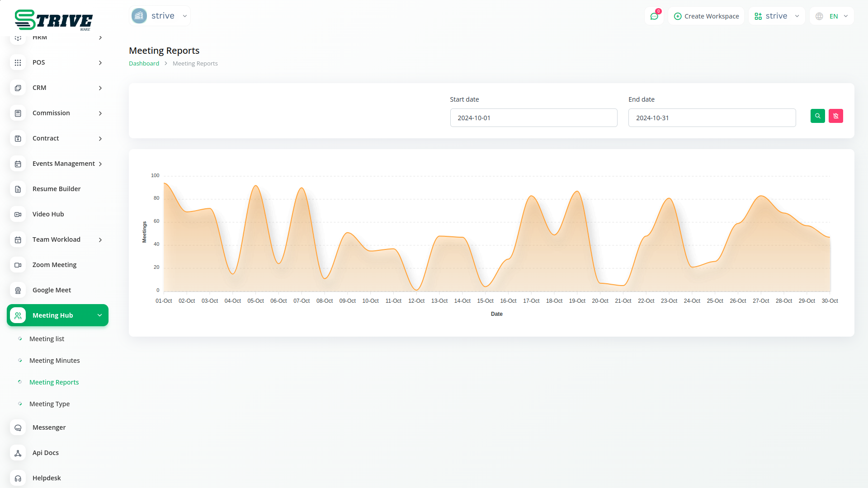Collapse the Meeting Hub menu

[x=99, y=315]
